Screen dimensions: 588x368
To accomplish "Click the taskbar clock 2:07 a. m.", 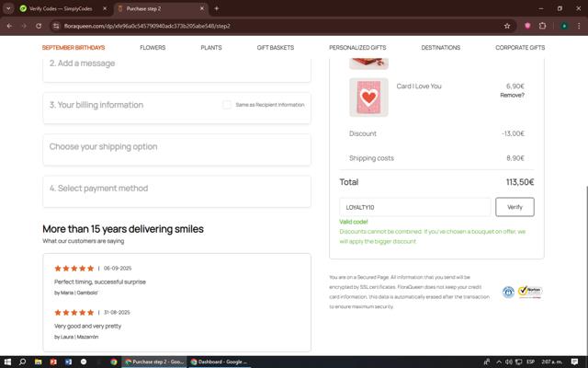I will (551, 362).
